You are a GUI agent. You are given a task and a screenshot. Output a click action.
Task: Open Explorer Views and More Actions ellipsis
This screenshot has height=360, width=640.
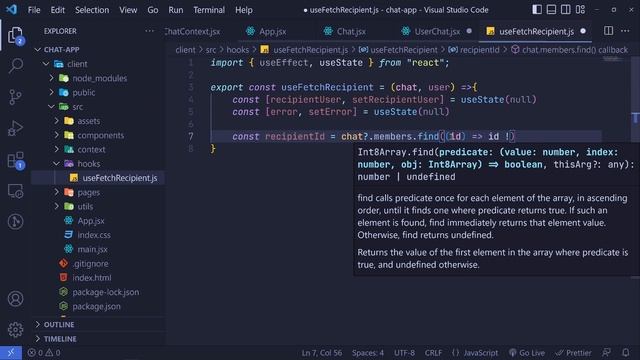tap(149, 31)
